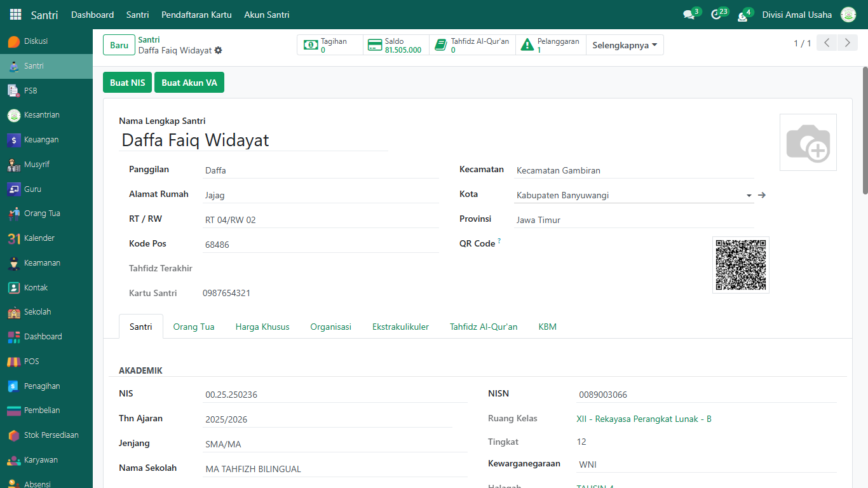
Task: Open the Kabupaten Banyuwangi record via arrow link
Action: click(762, 196)
